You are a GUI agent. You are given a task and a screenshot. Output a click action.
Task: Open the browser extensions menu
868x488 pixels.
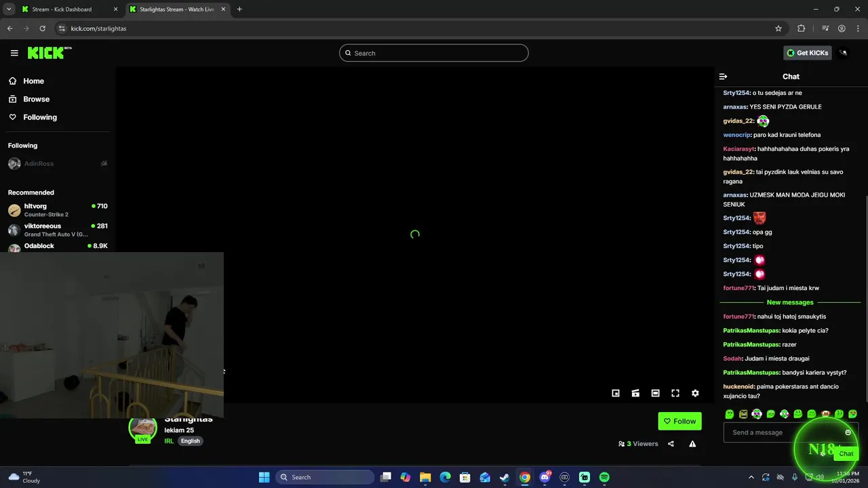tap(802, 28)
